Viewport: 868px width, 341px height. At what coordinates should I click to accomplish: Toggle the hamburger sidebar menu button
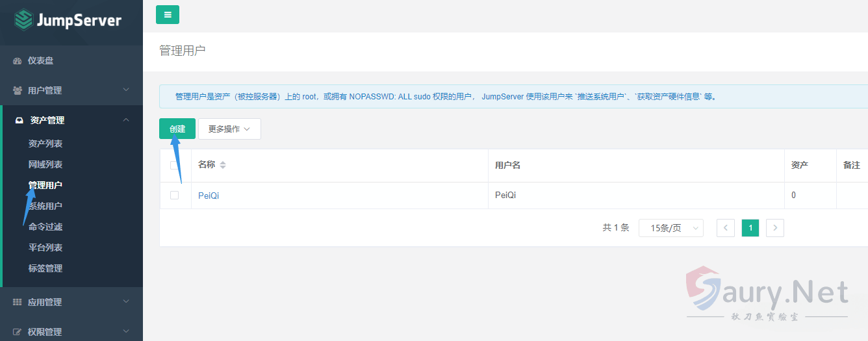168,14
